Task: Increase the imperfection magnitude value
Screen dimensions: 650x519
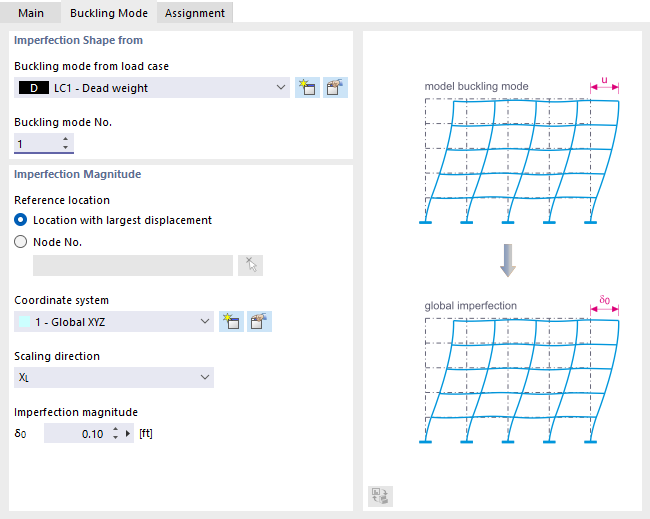Action: point(115,430)
